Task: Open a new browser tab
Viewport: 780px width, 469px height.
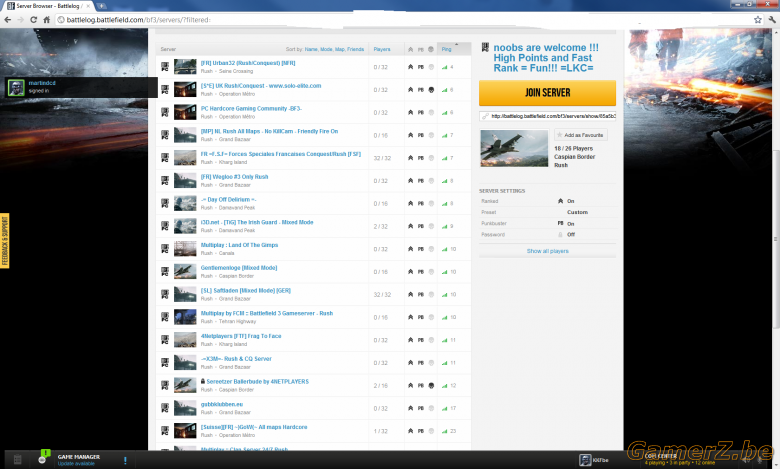Action: point(101,6)
